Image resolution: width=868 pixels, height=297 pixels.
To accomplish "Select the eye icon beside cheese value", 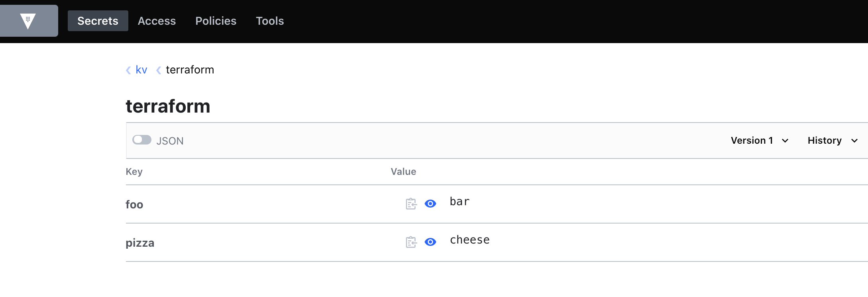I will point(430,242).
